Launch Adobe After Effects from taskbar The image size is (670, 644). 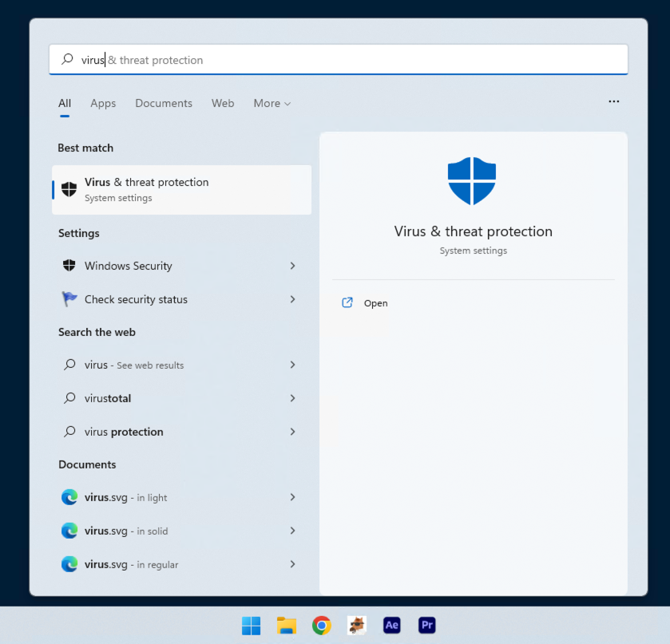tap(392, 625)
